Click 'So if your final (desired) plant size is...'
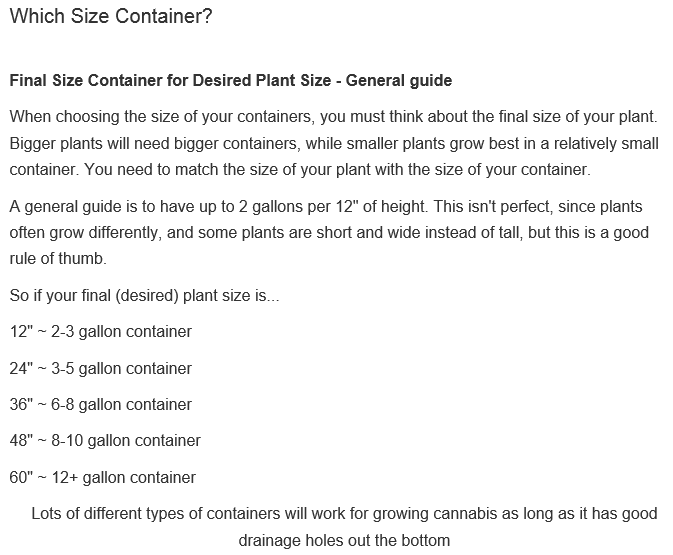 pyautogui.click(x=144, y=296)
